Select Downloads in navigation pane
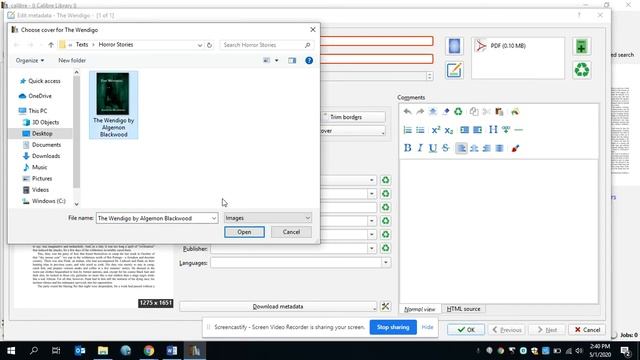640x360 pixels. tap(46, 156)
